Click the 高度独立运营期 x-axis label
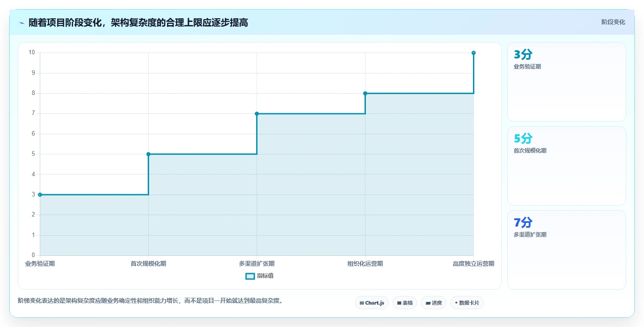This screenshot has width=644, height=327. coord(473,264)
